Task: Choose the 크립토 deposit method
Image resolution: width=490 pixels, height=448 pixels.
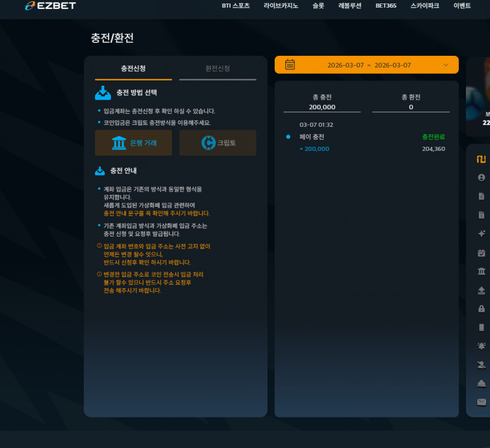Action: pos(218,143)
